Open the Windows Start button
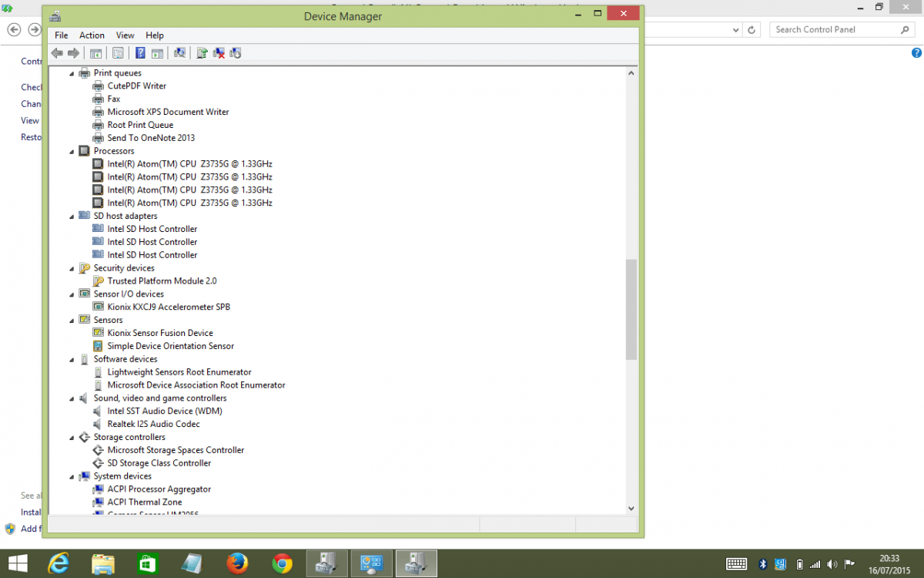The height and width of the screenshot is (578, 924). tap(17, 563)
